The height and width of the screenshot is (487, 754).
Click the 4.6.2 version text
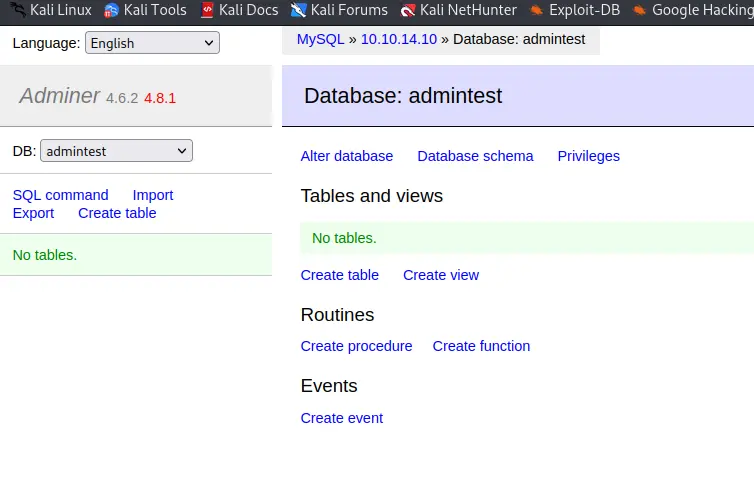coord(122,98)
